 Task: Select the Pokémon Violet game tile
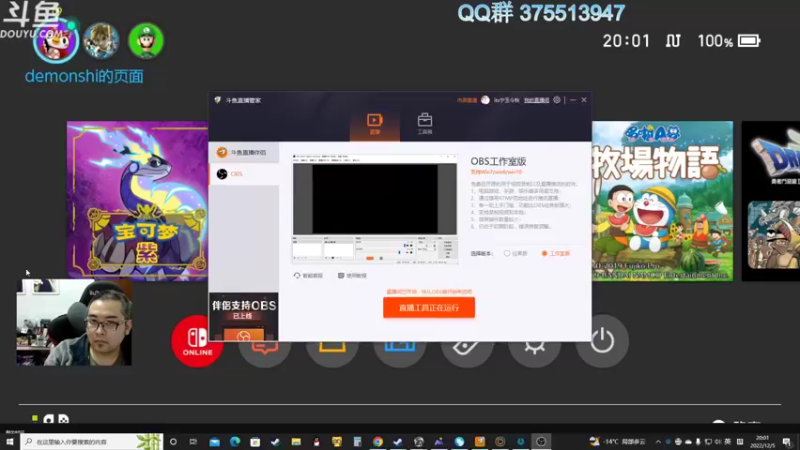[137, 201]
